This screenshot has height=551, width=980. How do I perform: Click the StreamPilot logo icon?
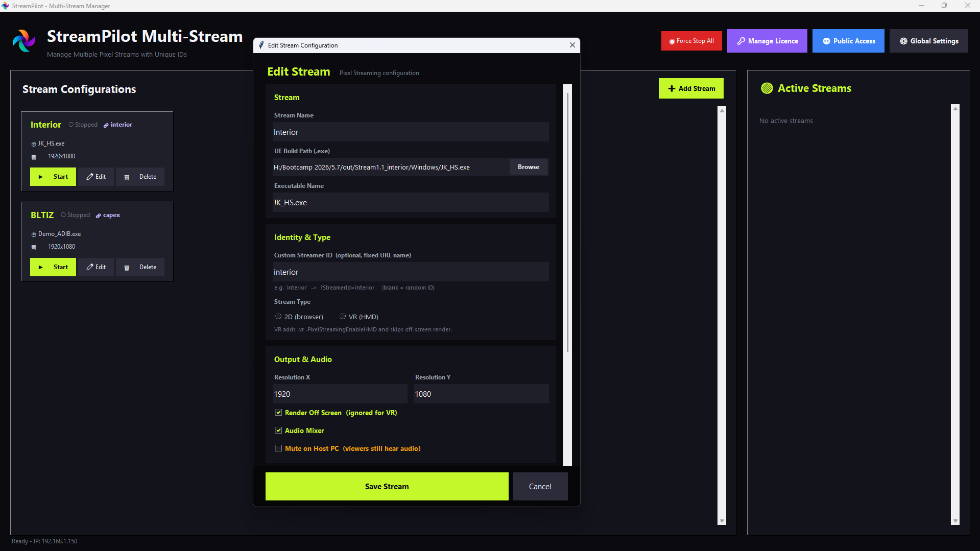click(24, 41)
